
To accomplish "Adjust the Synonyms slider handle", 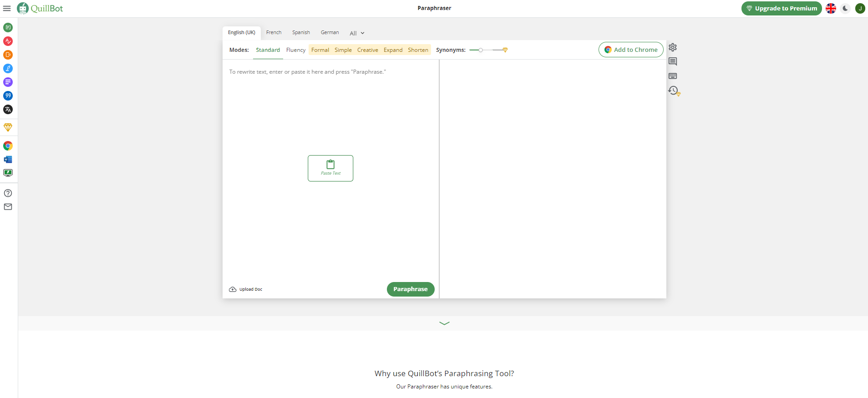I will [481, 50].
